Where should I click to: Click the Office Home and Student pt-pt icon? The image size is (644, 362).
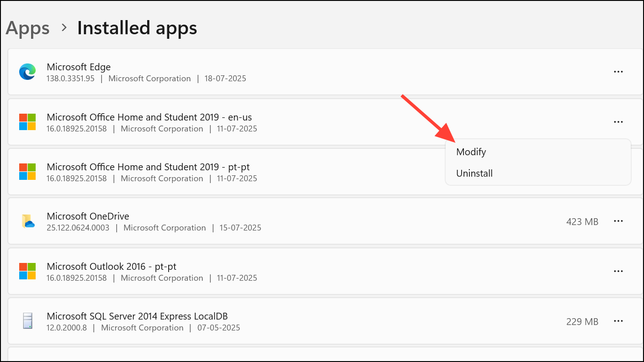pos(27,172)
